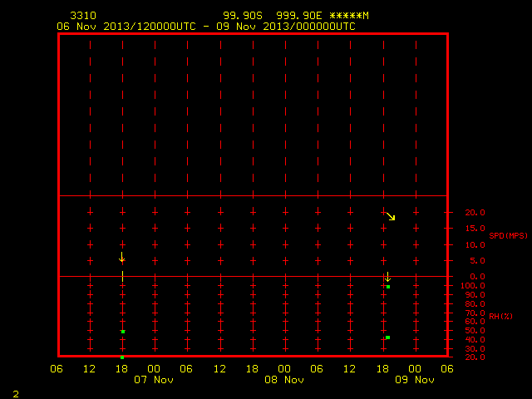Click the date range header starting 06 Nov 2013
532x399 pixels.
coord(206,27)
